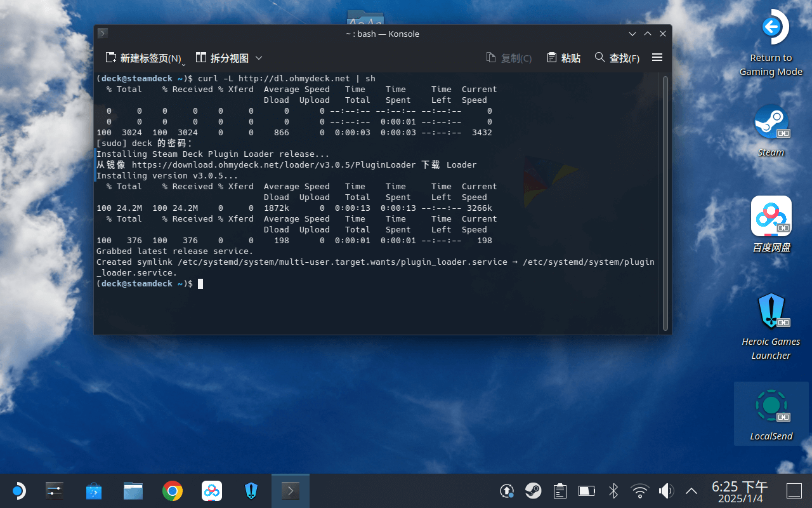Open the Wi-Fi network tray icon
Screen dimensions: 812x508
click(x=639, y=491)
